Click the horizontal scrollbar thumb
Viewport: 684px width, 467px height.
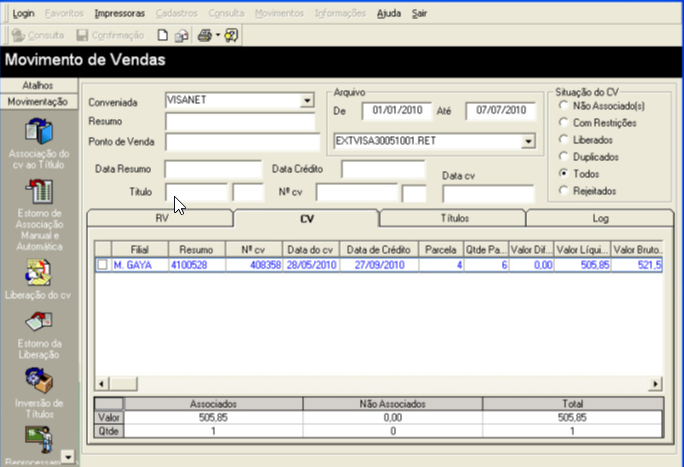(123, 384)
